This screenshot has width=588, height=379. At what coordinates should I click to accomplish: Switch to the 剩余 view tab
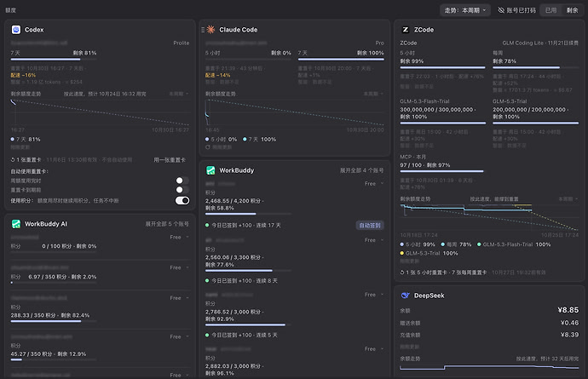point(572,10)
